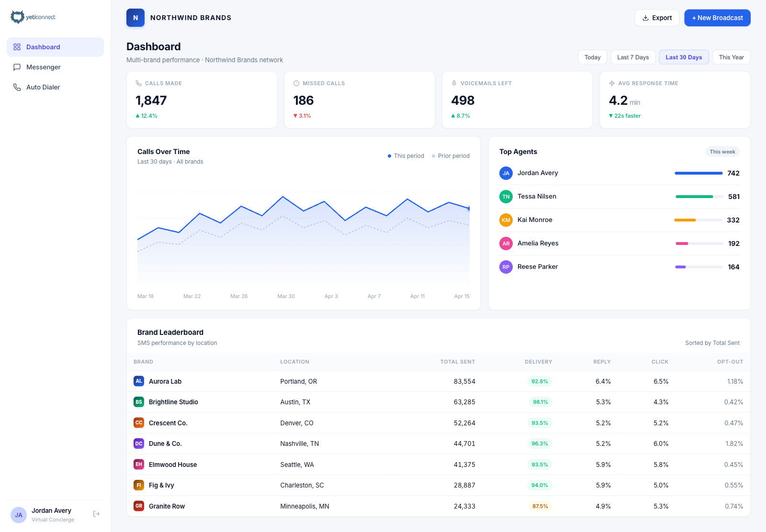The image size is (766, 532).
Task: Open the Sorted by Total Sent option
Action: [x=712, y=343]
